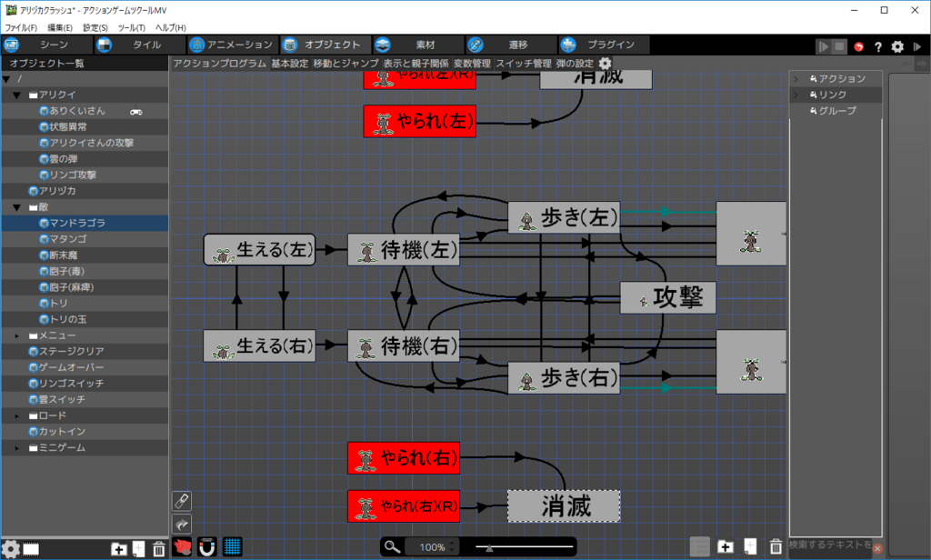Switch to 基本設定 tab
931x560 pixels.
pos(290,63)
